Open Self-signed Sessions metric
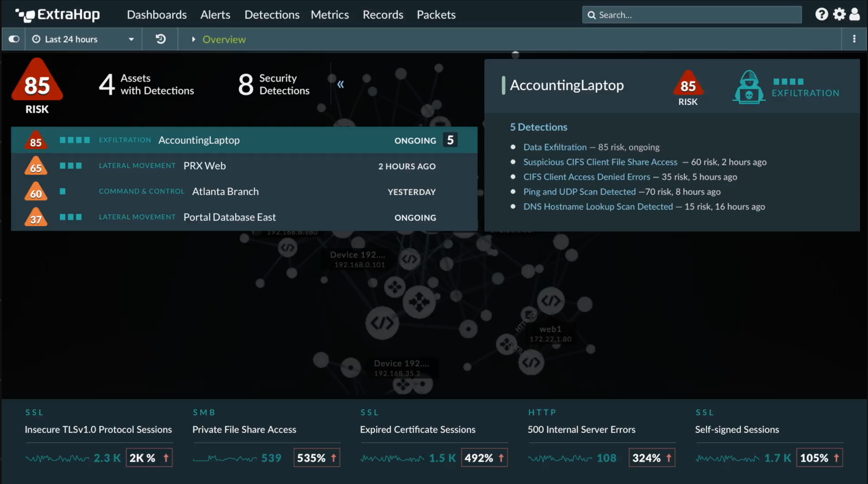 tap(737, 430)
